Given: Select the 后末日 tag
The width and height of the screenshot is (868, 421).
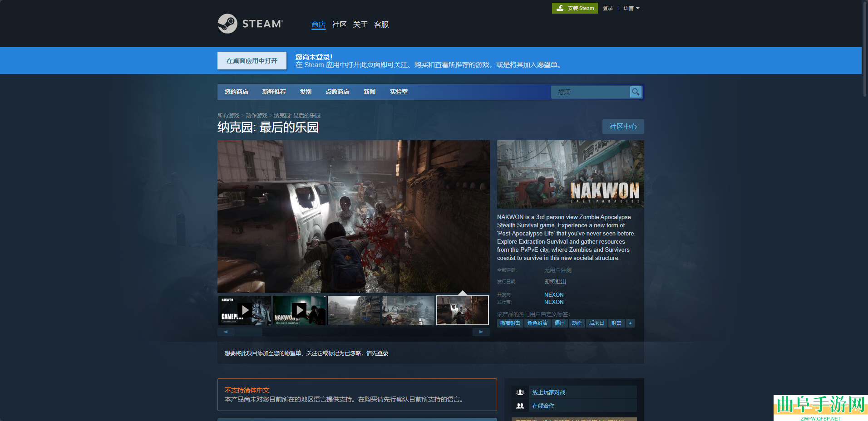Looking at the screenshot, I should pos(597,323).
